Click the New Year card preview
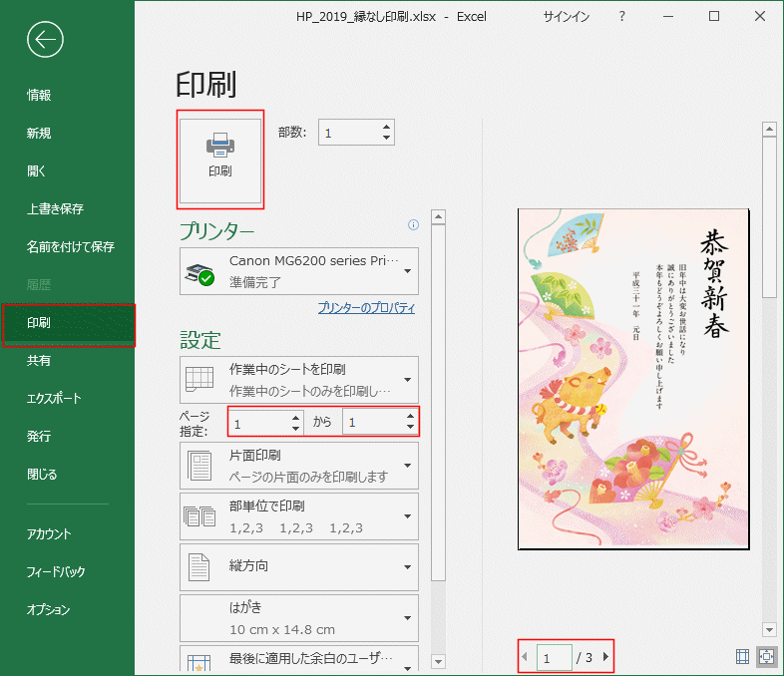Image resolution: width=784 pixels, height=676 pixels. click(x=633, y=379)
